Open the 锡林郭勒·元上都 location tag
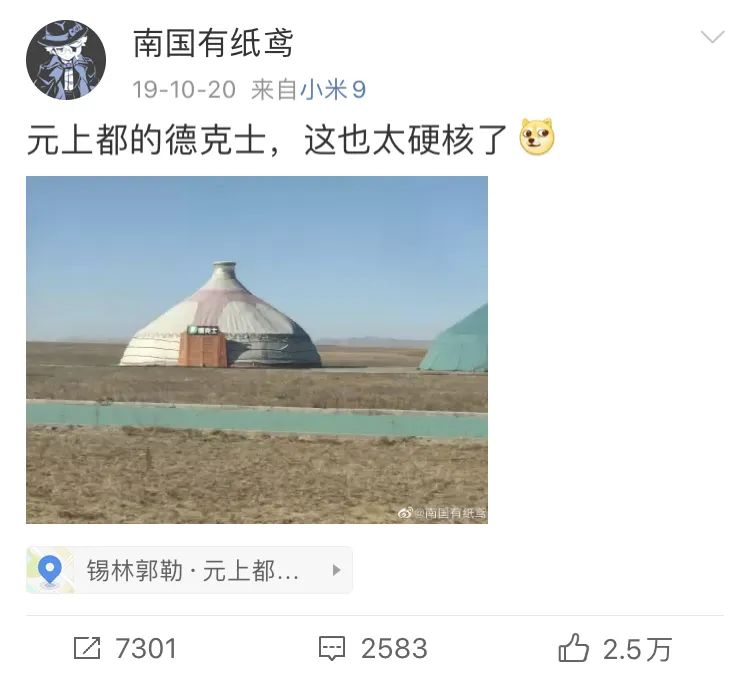The width and height of the screenshot is (750, 680). [x=189, y=570]
